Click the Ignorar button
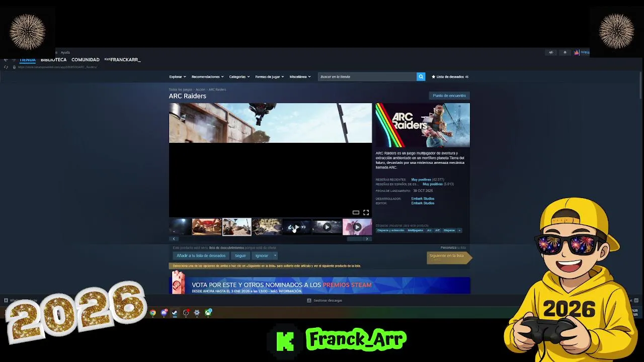This screenshot has width=644, height=362. (x=262, y=255)
